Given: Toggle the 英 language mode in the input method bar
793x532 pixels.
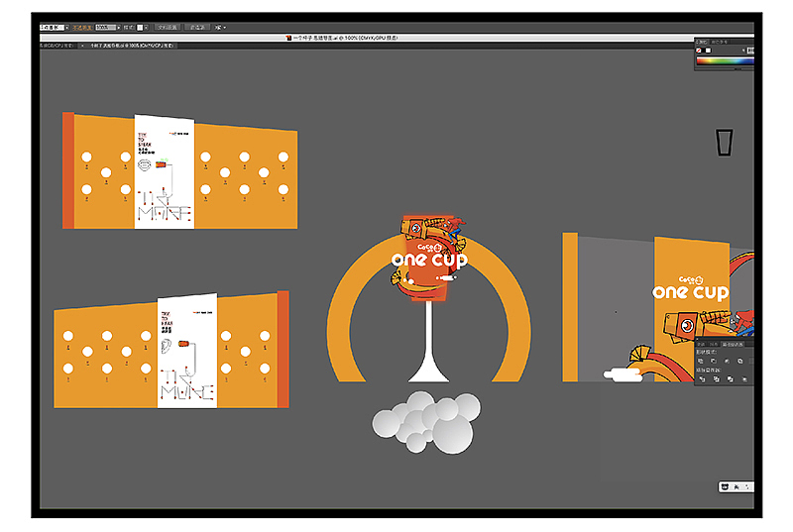Looking at the screenshot, I should pos(736,487).
